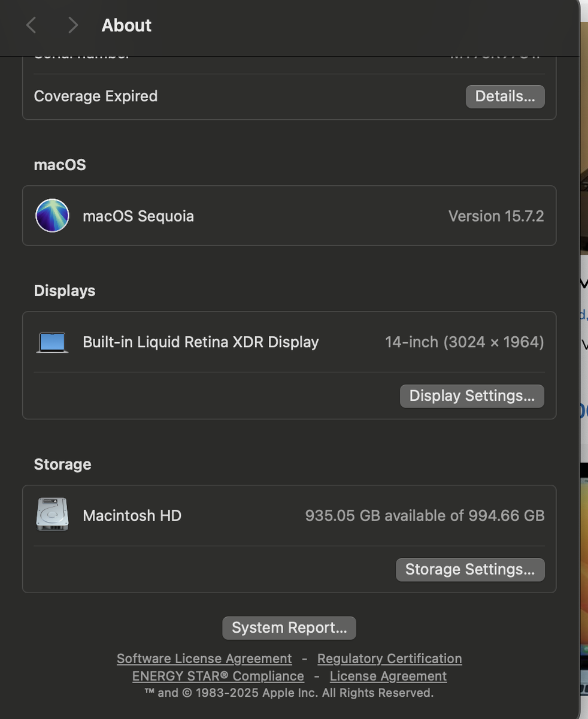
Task: Click the Version 15.7.2 text
Action: [496, 216]
